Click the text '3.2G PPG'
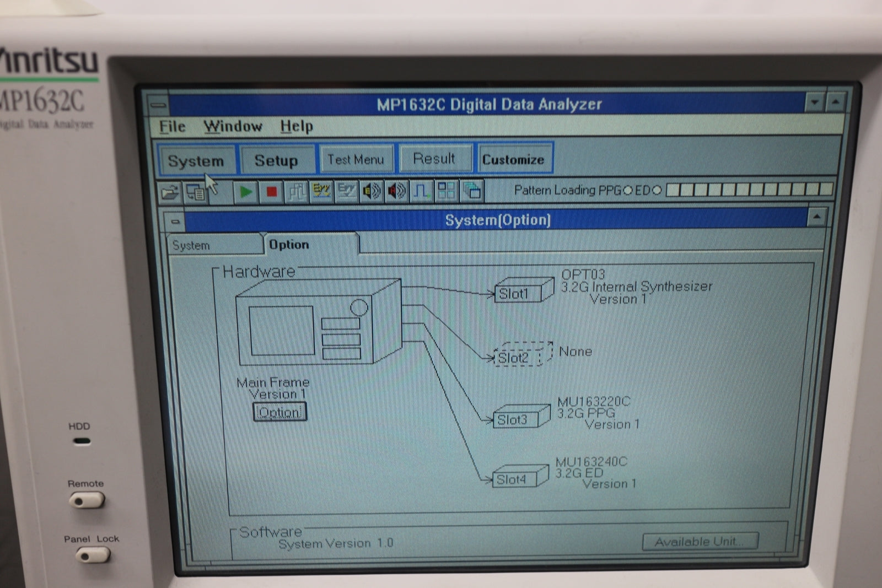The image size is (882, 588). [586, 413]
